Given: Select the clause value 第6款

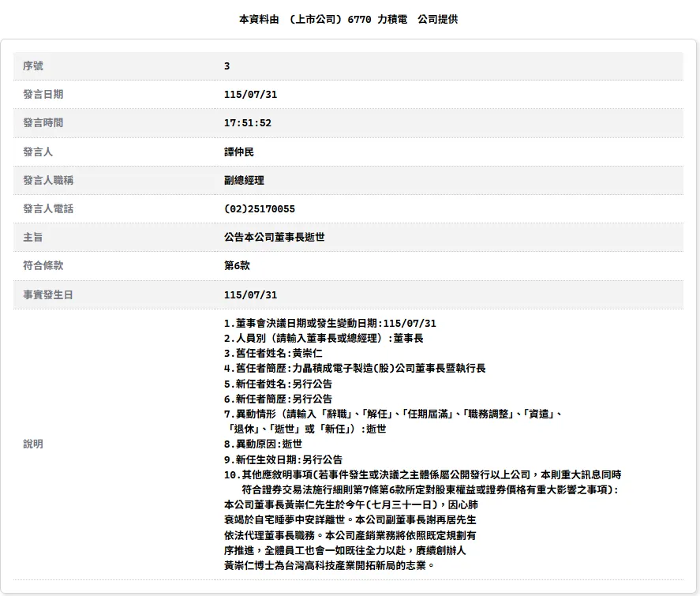Looking at the screenshot, I should [x=237, y=265].
